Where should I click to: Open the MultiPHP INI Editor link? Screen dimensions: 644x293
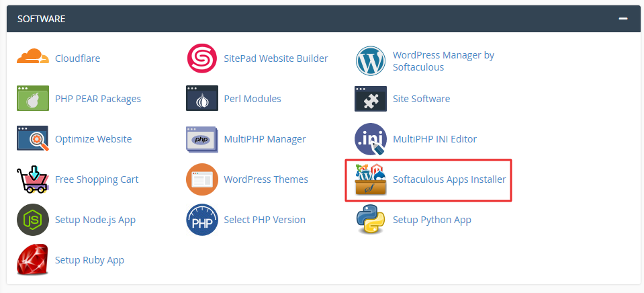434,139
